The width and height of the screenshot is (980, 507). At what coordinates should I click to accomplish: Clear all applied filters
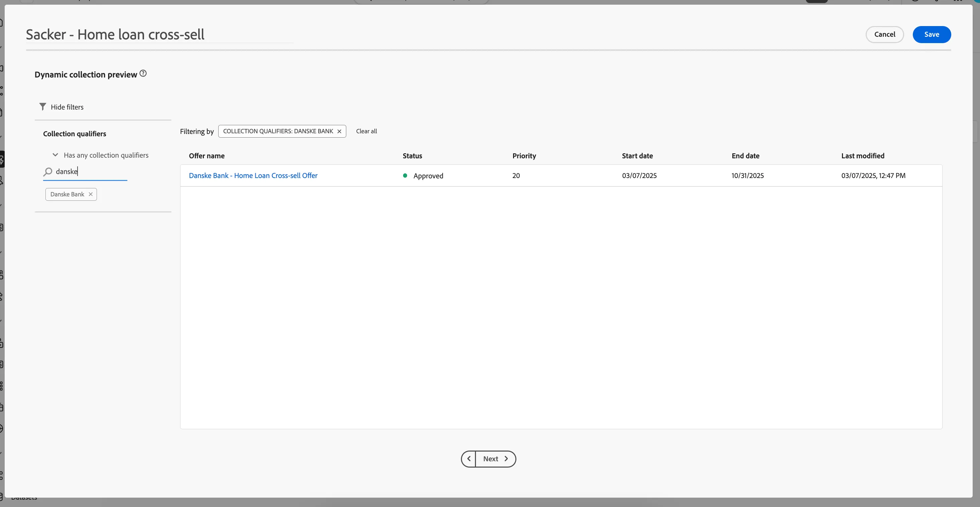point(366,131)
